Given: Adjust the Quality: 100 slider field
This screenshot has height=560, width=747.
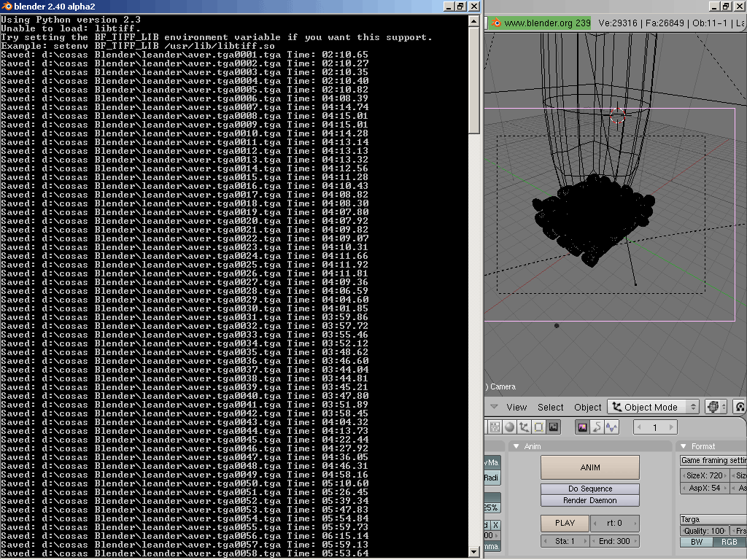Looking at the screenshot, I should 704,531.
